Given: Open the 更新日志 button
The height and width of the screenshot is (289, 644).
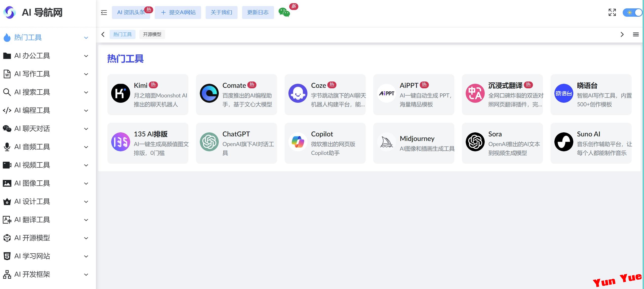Looking at the screenshot, I should pyautogui.click(x=258, y=12).
